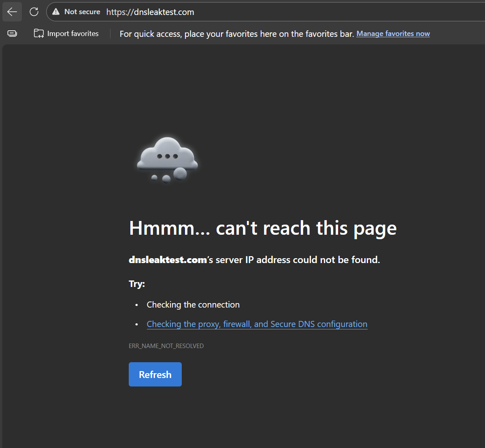Click the dnsleaktest.com URL in address bar
Image resolution: width=485 pixels, height=448 pixels.
(x=150, y=12)
